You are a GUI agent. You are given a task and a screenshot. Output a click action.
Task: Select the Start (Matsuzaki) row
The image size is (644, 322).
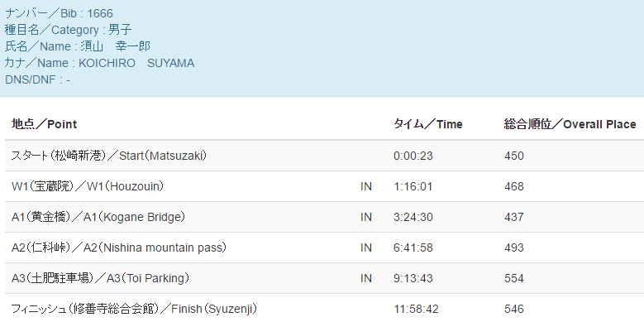324,156
